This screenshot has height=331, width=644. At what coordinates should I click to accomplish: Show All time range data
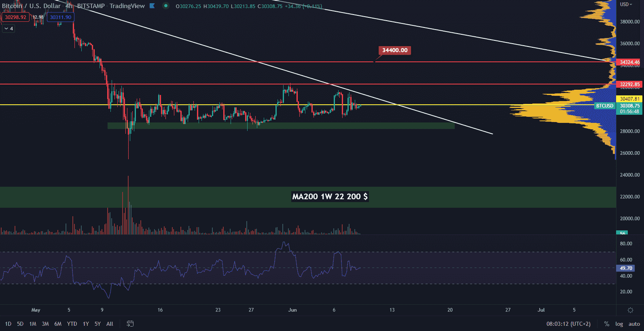(x=110, y=324)
